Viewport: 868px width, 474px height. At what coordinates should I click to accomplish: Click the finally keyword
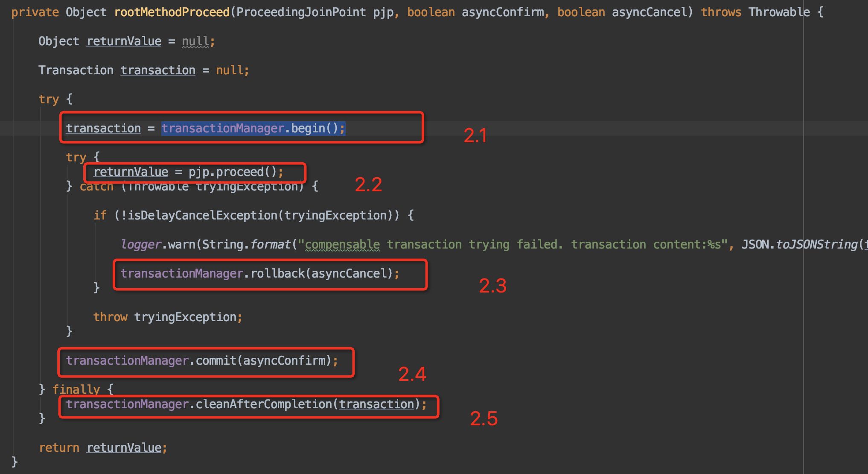click(x=76, y=389)
